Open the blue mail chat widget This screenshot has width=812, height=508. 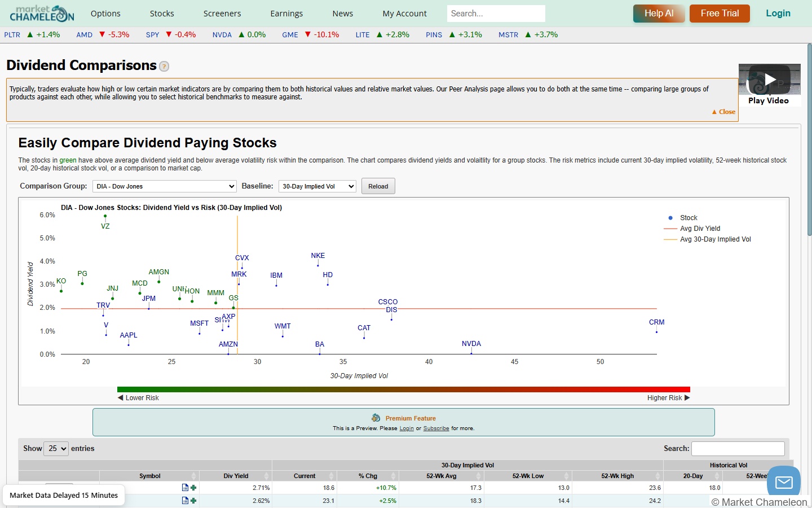784,483
